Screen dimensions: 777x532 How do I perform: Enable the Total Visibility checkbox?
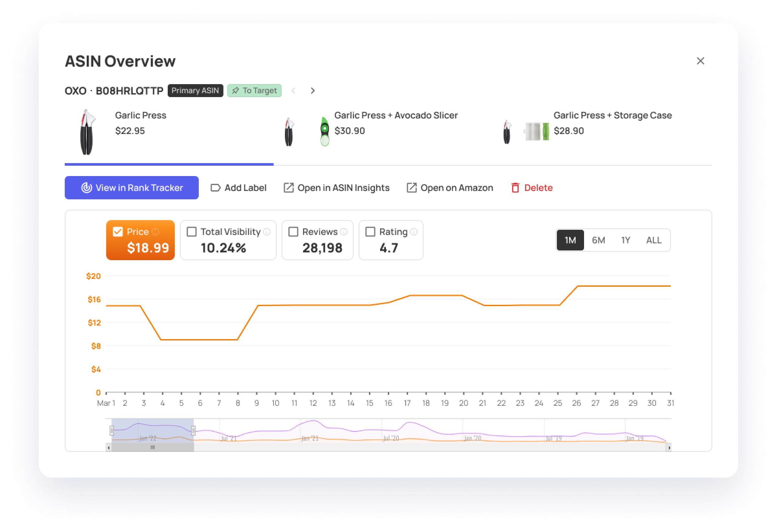pyautogui.click(x=192, y=232)
